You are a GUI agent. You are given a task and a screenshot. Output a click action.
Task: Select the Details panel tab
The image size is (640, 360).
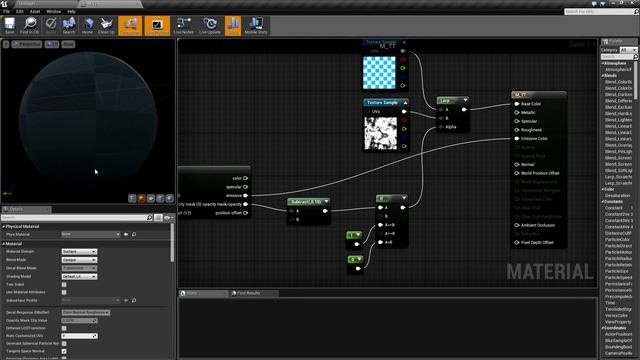pyautogui.click(x=26, y=209)
